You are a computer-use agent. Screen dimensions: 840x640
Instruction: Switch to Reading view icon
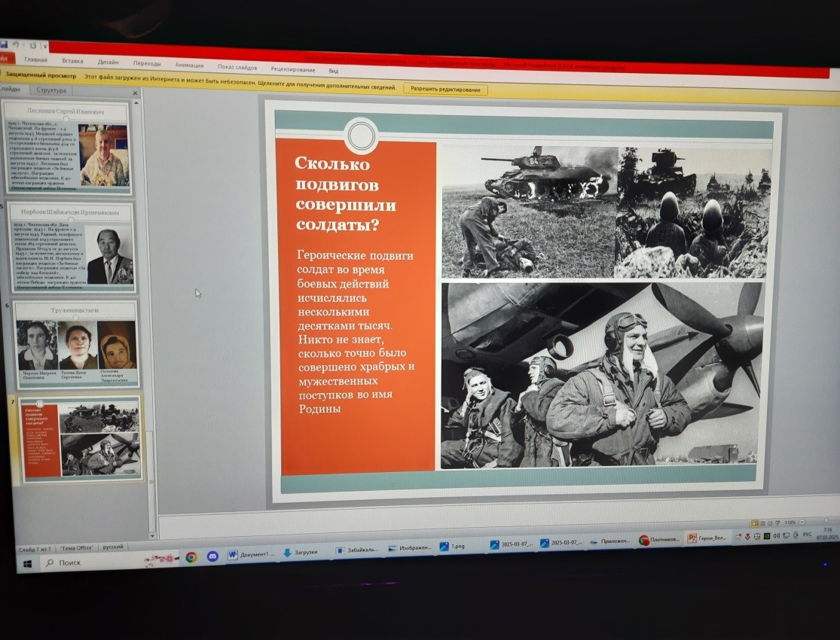[x=770, y=523]
